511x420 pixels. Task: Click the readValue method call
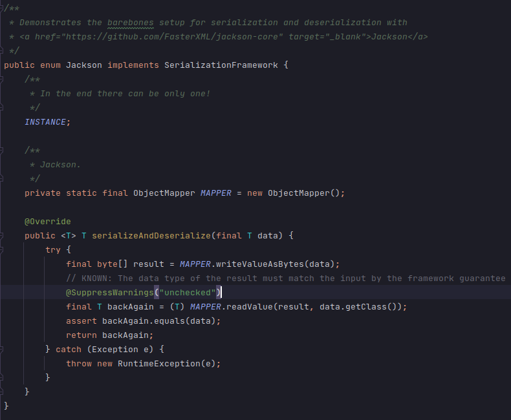click(249, 307)
